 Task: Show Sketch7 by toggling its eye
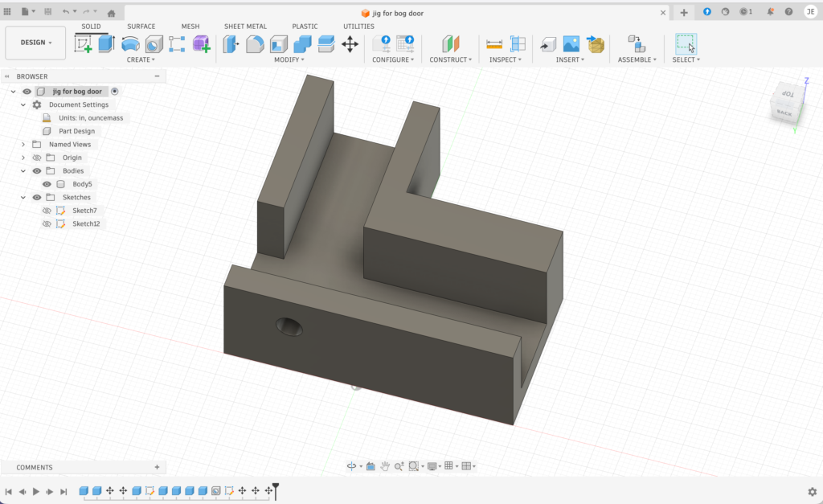tap(47, 211)
